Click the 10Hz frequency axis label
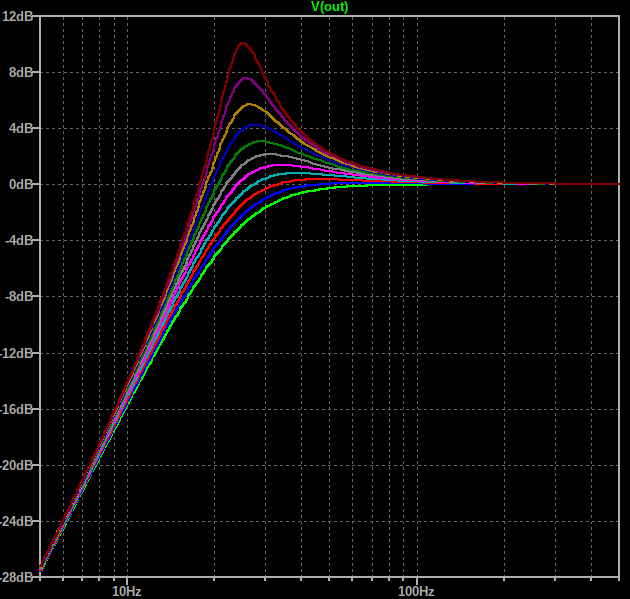This screenshot has height=599, width=630. click(x=127, y=591)
